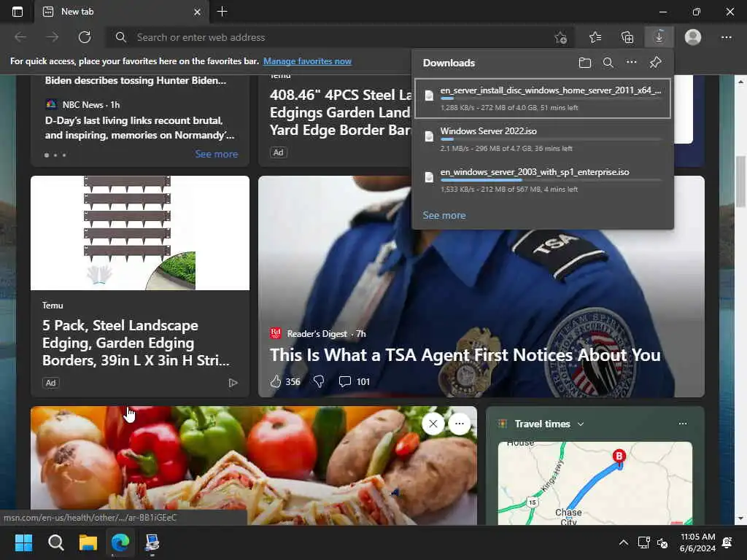
Task: Open More options in Downloads panel
Action: 631,62
